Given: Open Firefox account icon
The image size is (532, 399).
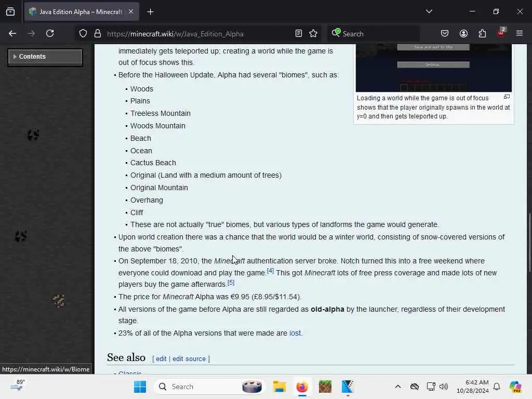Looking at the screenshot, I should coord(463,34).
